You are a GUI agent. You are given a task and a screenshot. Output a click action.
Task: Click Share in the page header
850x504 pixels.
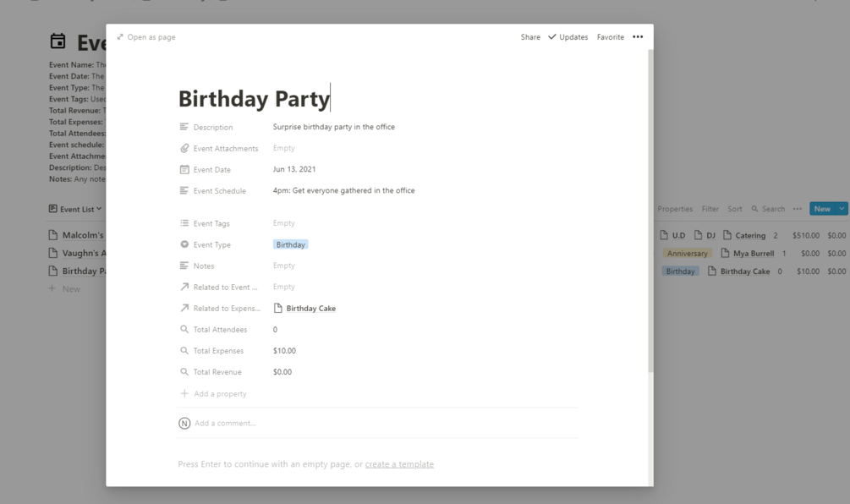(x=530, y=37)
